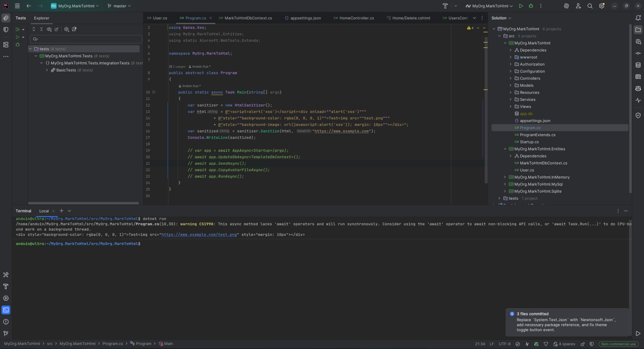The height and width of the screenshot is (349, 644).
Task: Open the Database tool window
Action: pyautogui.click(x=638, y=65)
